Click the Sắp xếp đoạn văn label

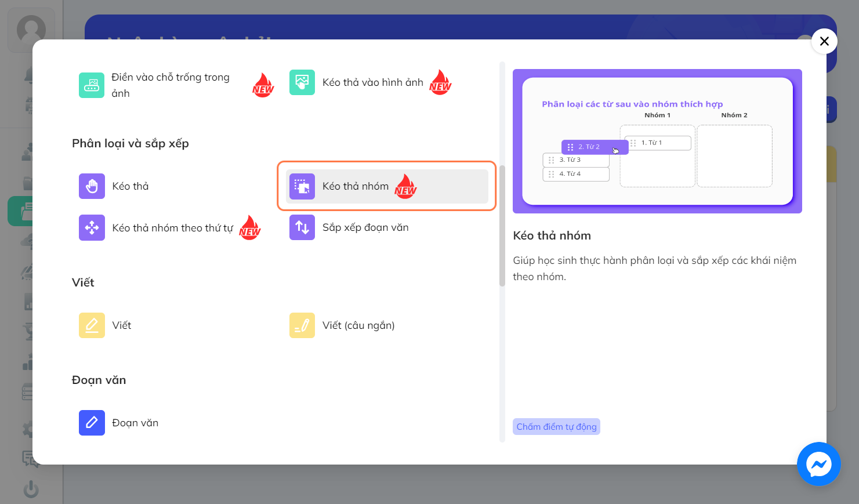[x=365, y=227]
